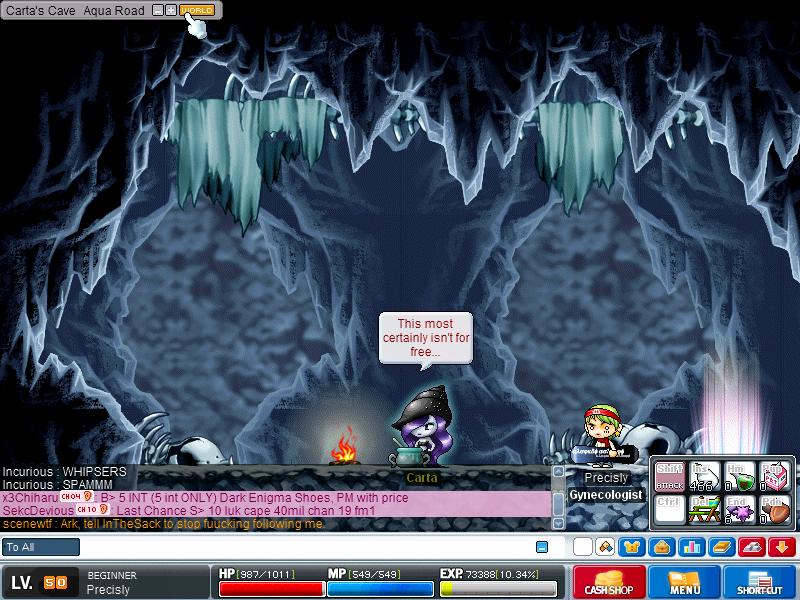Toggle quick slots with red down-arrow icon
This screenshot has height=600, width=800.
[x=782, y=547]
